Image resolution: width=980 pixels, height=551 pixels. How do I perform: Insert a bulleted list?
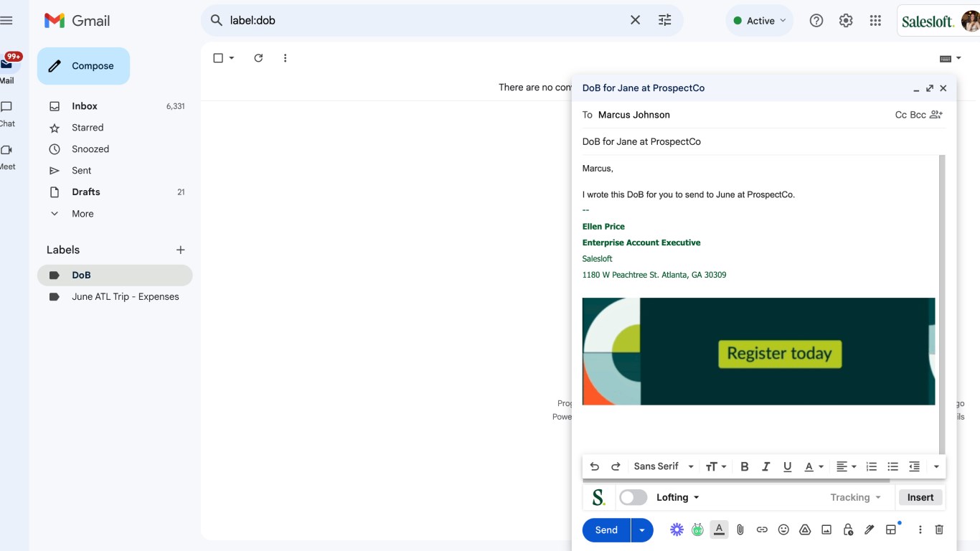(x=893, y=466)
